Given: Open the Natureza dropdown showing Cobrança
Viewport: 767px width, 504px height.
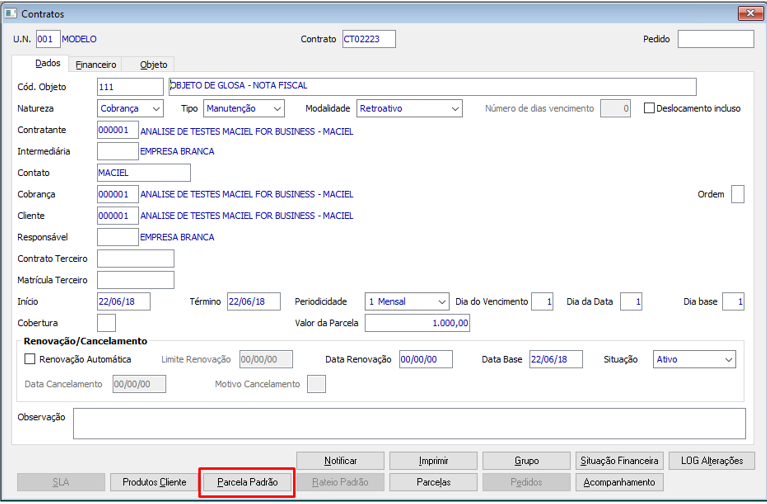Looking at the screenshot, I should [130, 109].
